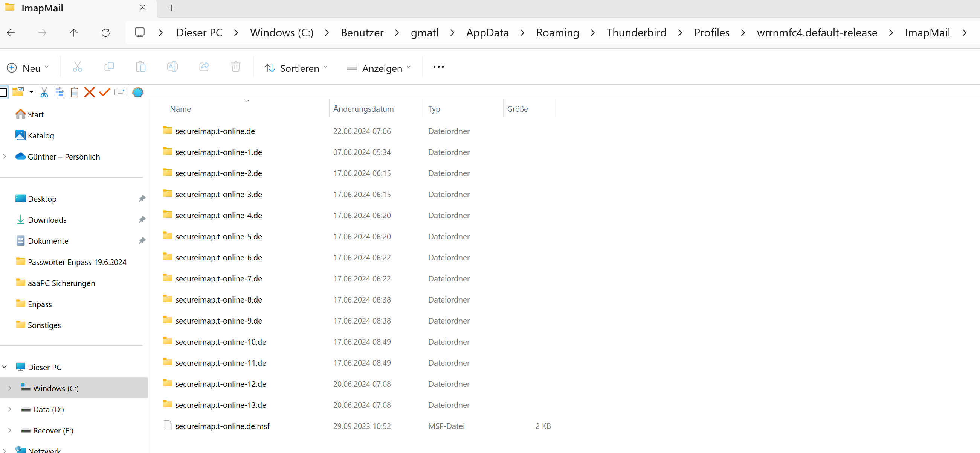The width and height of the screenshot is (980, 453).
Task: Click the orange X delete icon
Action: click(x=89, y=92)
